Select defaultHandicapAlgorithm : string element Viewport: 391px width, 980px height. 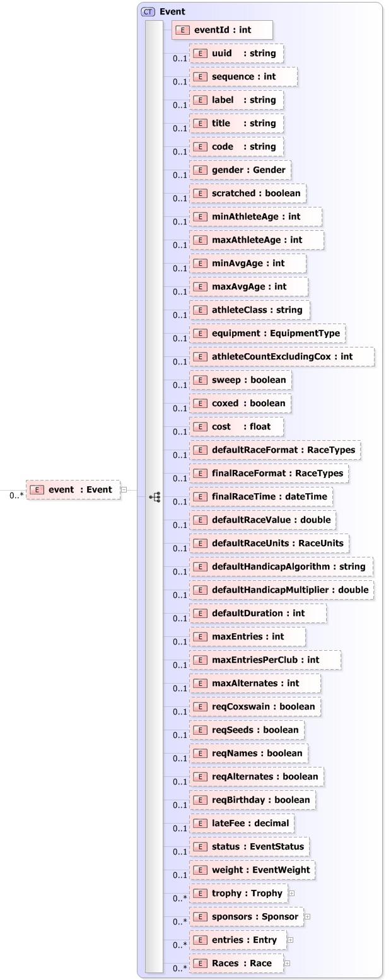pos(281,566)
